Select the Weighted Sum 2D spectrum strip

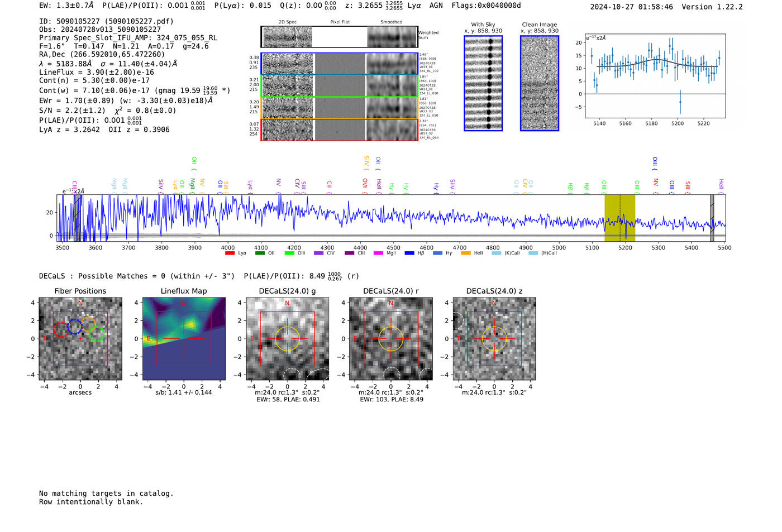[340, 37]
